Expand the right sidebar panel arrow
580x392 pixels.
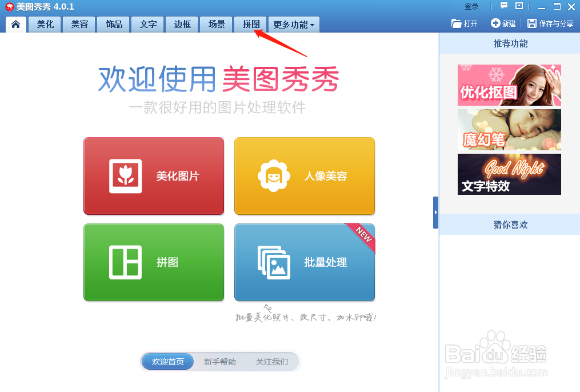[435, 211]
